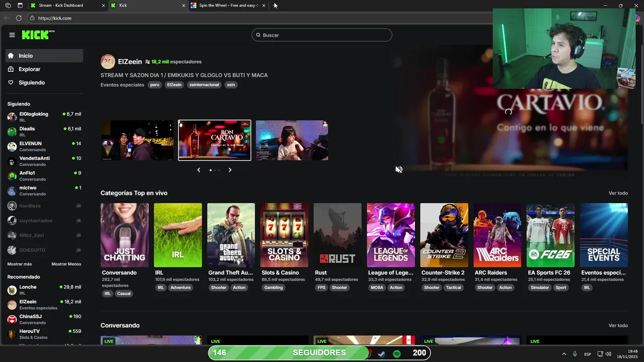644x362 pixels.
Task: Click Gambling tag under Slots & Casino
Action: click(x=274, y=288)
